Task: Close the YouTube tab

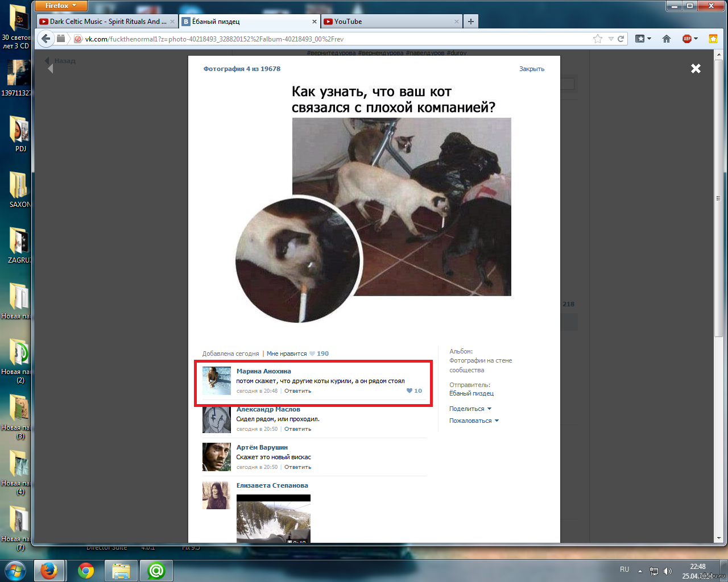Action: [x=456, y=22]
